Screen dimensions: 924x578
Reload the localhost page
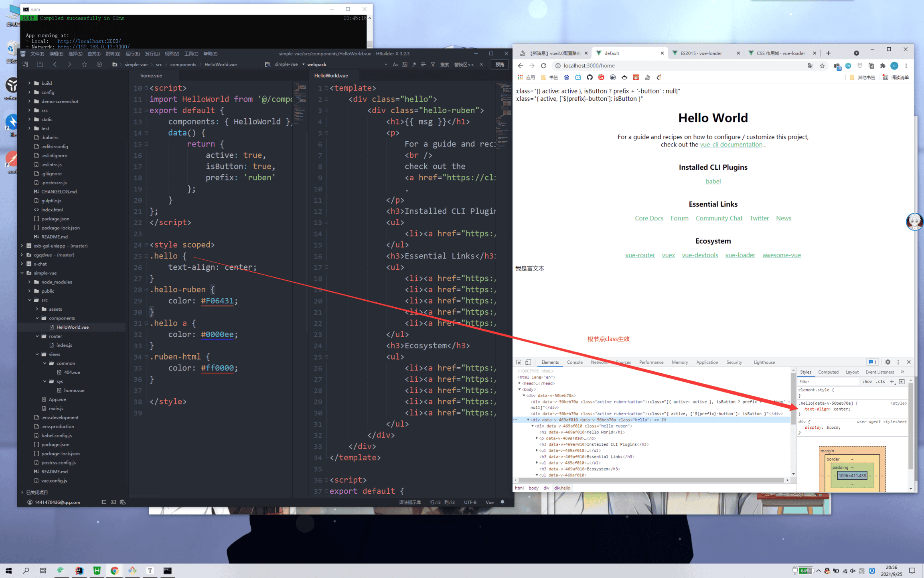pos(543,66)
